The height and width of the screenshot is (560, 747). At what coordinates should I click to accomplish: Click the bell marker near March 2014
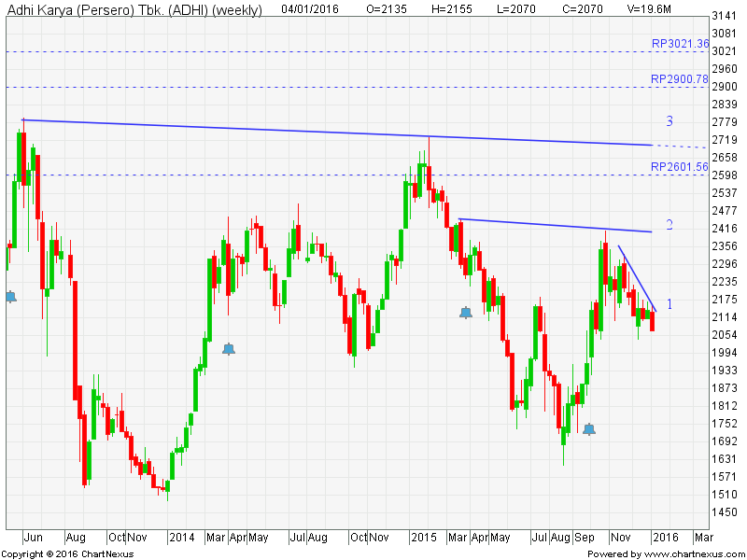pos(229,349)
